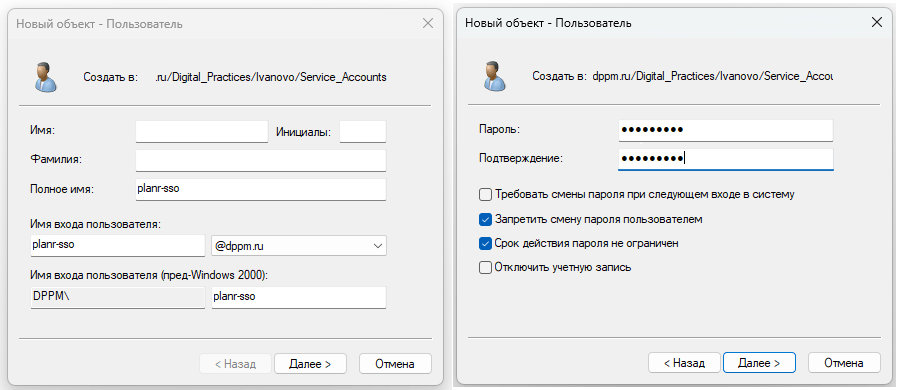Check the disable account option
Image resolution: width=898 pixels, height=390 pixels.
(x=485, y=267)
